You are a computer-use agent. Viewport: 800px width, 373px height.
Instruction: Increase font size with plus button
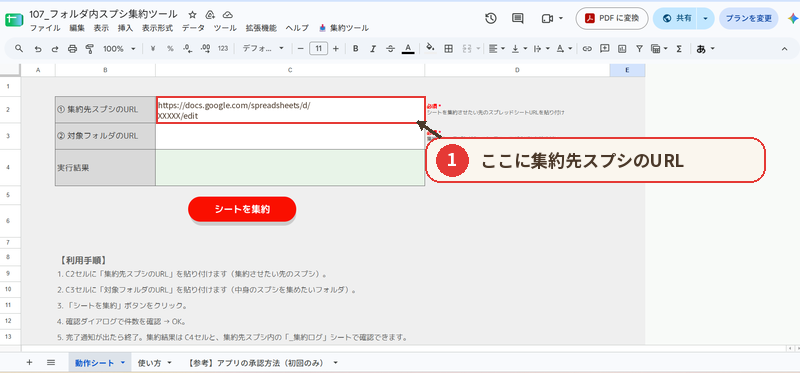336,49
